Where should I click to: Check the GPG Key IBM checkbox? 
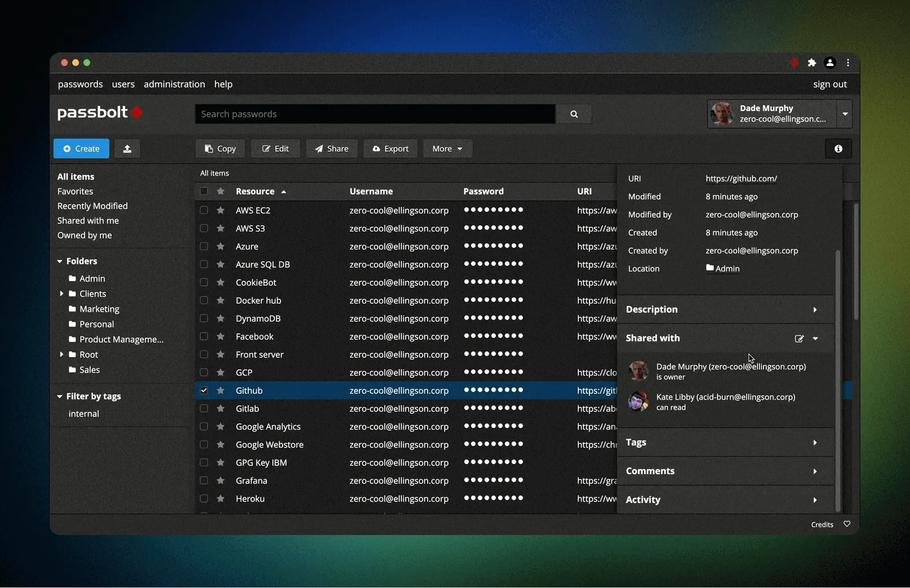pos(204,463)
